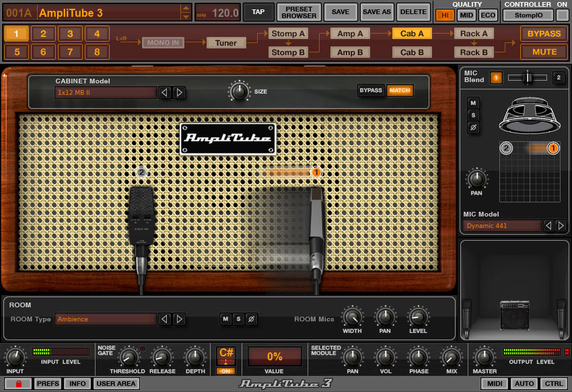Viewport: 572px width, 392px height.
Task: Open the Stomp B module
Action: coord(288,52)
